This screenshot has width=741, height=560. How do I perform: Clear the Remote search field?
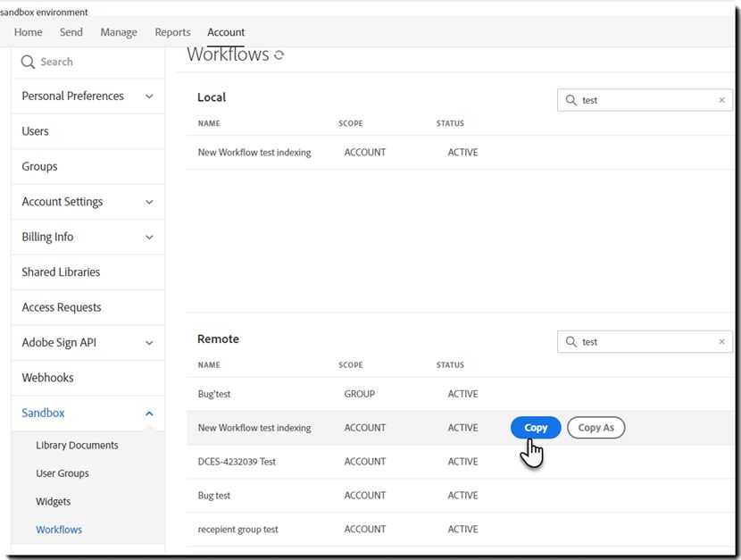721,342
